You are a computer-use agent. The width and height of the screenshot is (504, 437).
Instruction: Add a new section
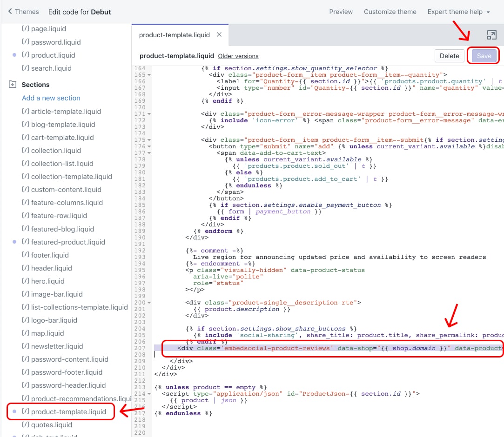point(51,98)
